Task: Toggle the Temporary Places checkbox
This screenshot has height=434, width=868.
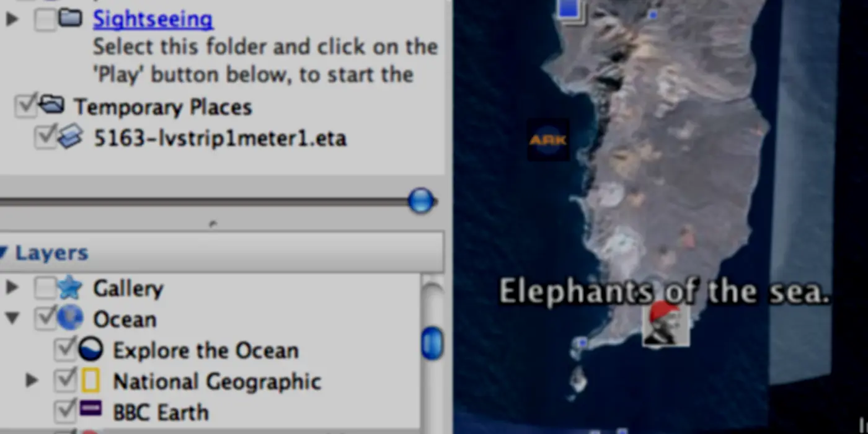Action: 25,106
